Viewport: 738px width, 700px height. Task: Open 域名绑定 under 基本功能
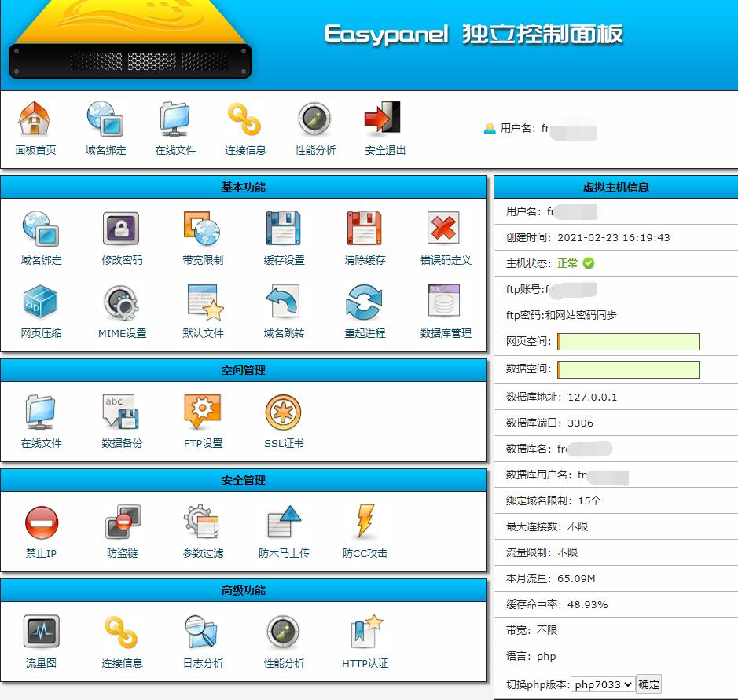pyautogui.click(x=41, y=229)
